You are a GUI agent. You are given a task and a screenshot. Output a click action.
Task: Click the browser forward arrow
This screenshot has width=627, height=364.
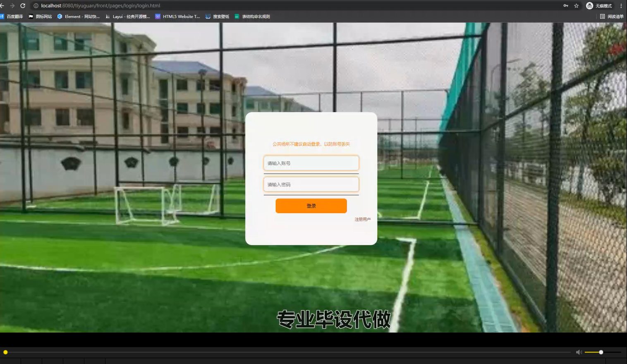pyautogui.click(x=12, y=6)
